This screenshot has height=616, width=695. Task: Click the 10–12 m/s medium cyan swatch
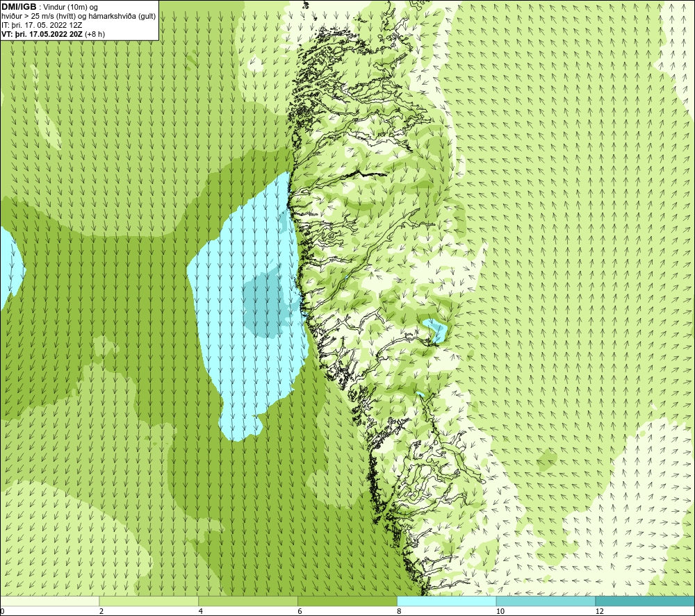click(x=546, y=601)
